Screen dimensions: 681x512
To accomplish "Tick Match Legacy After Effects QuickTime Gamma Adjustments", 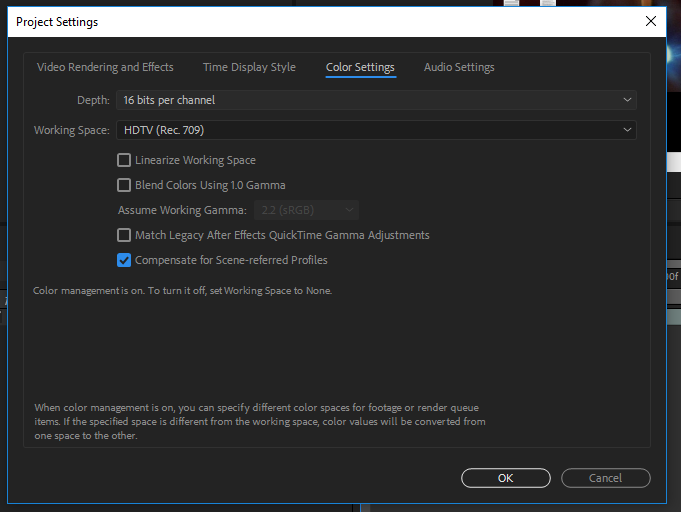I will point(124,235).
